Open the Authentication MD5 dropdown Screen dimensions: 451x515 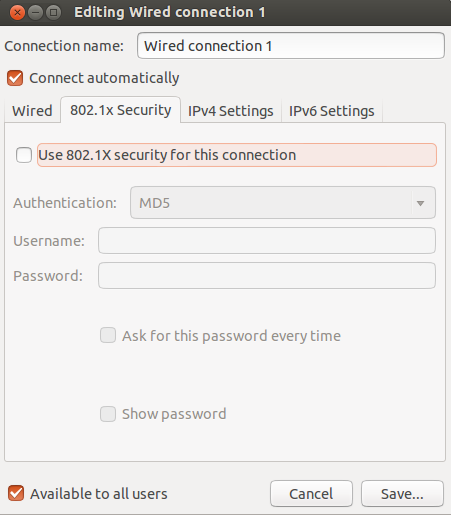[283, 203]
